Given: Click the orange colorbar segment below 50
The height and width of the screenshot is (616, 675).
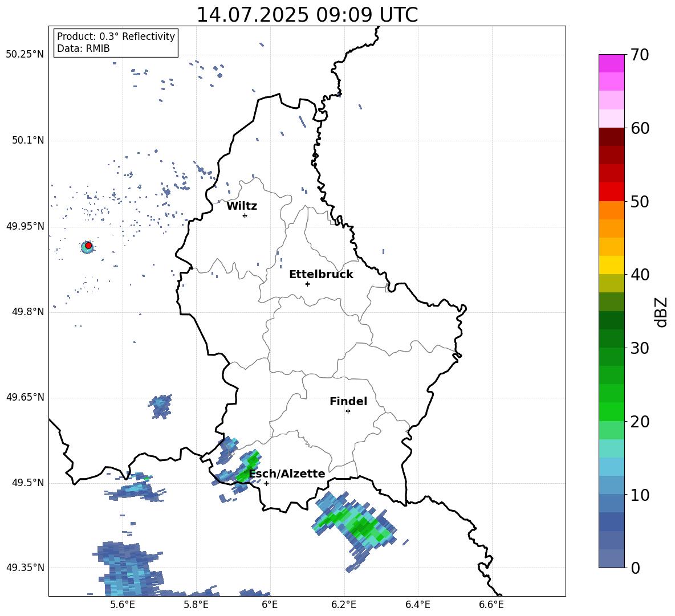Looking at the screenshot, I should tap(611, 210).
